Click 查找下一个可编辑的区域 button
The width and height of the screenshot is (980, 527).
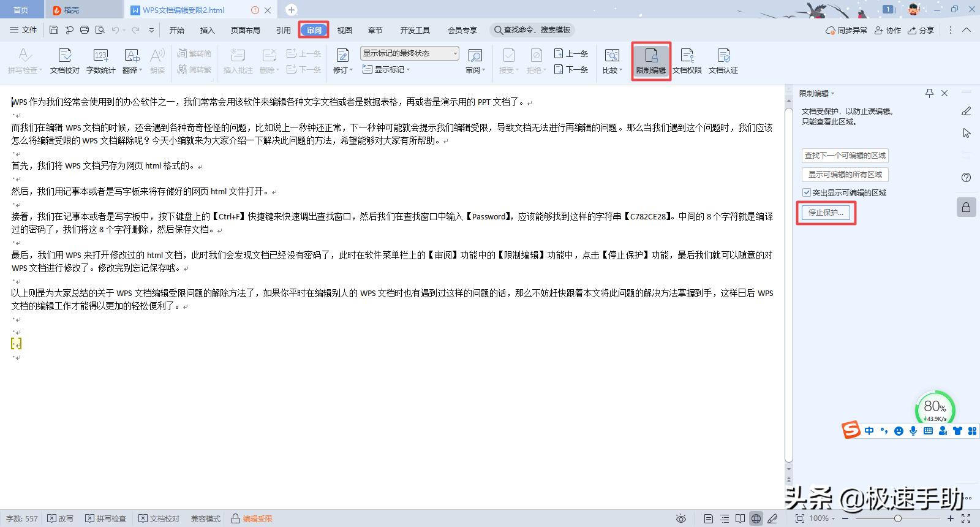tap(845, 156)
